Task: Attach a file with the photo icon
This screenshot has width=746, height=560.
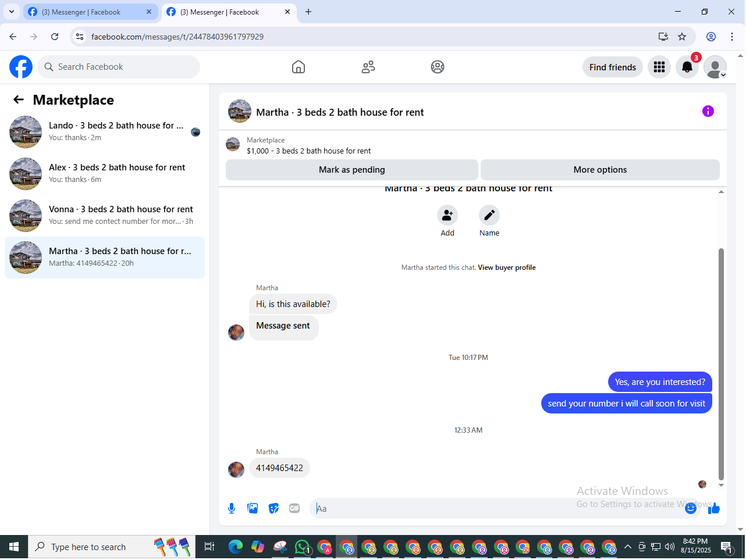Action: 253,508
